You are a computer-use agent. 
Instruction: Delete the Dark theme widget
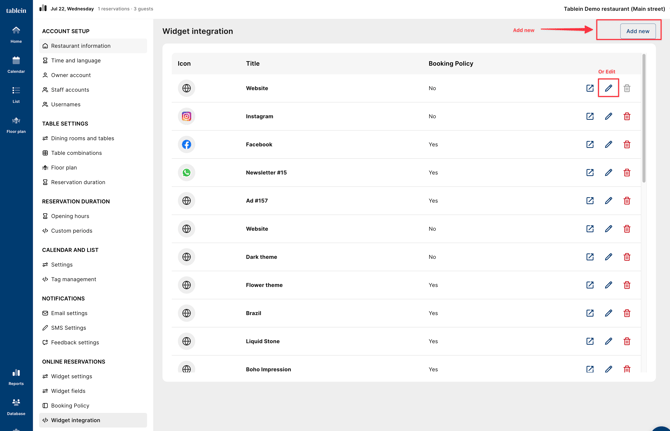(627, 257)
